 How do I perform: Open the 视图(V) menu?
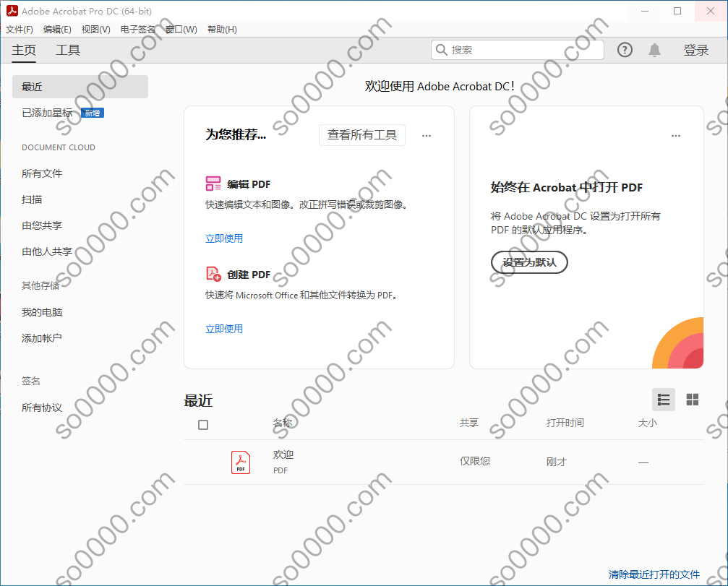pos(95,30)
